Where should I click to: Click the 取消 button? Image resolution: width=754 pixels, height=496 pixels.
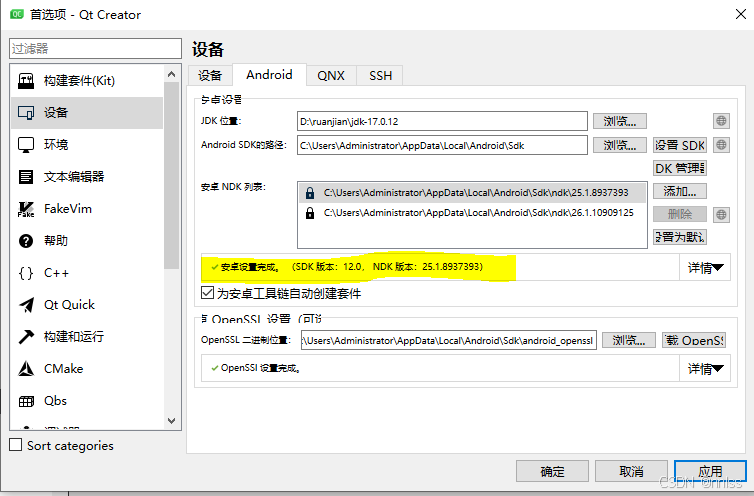[631, 471]
